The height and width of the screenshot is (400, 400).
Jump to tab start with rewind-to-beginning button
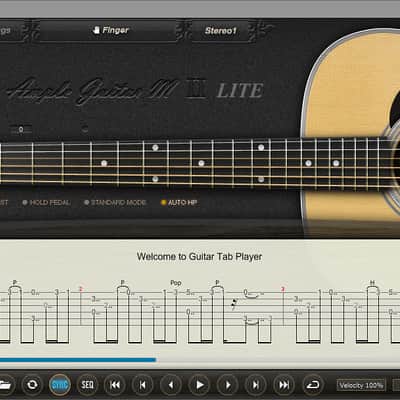pyautogui.click(x=115, y=385)
